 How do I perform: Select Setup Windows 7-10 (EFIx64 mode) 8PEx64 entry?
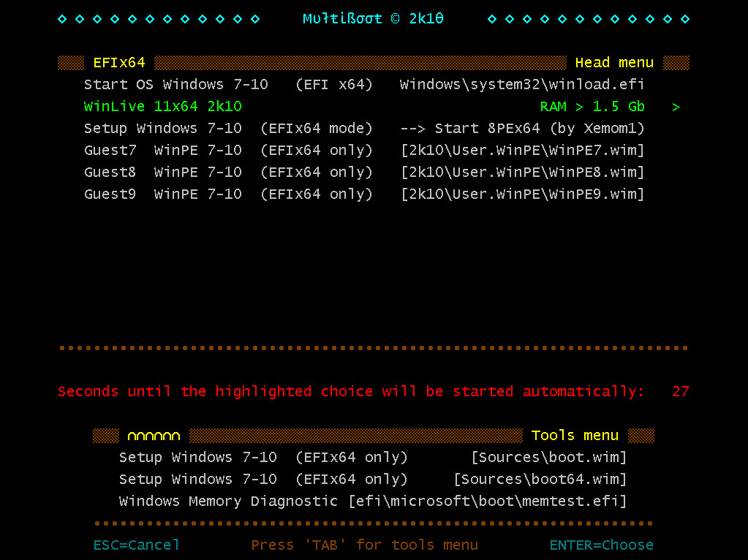(x=364, y=129)
